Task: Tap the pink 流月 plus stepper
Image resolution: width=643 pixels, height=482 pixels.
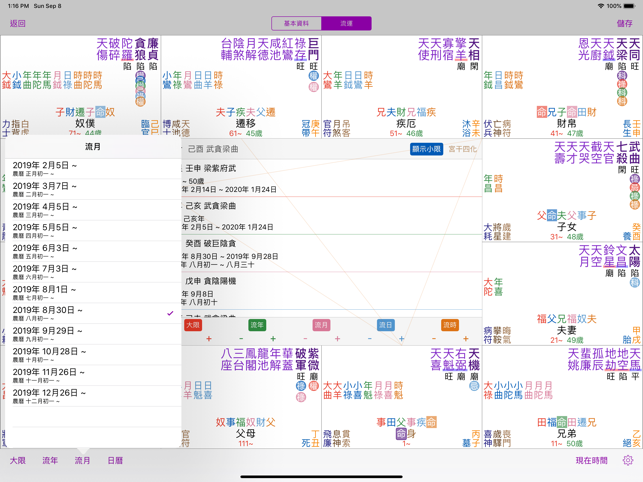Action: click(x=337, y=339)
